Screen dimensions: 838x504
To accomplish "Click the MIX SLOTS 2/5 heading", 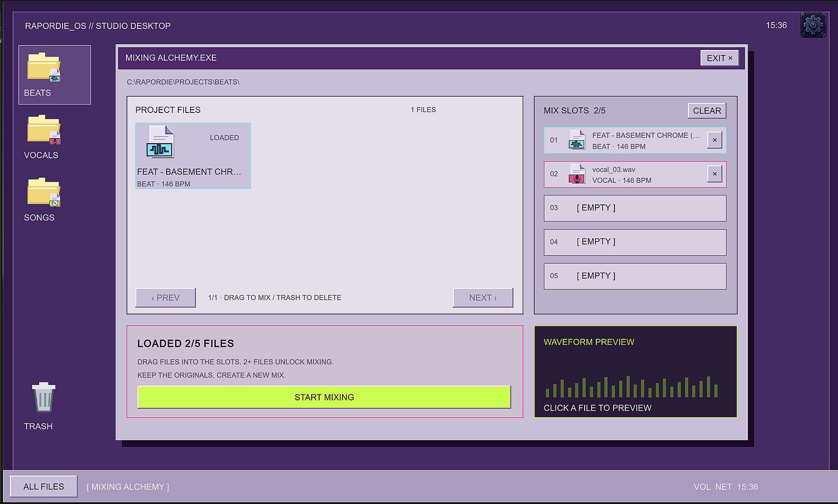I will point(574,111).
